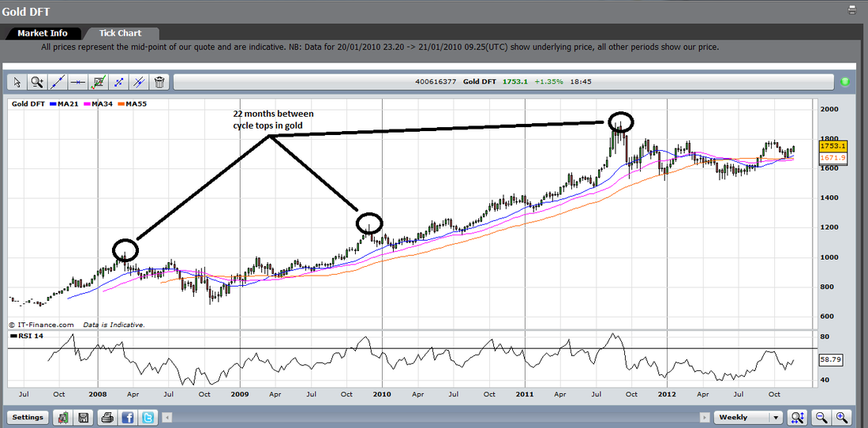The width and height of the screenshot is (868, 428).
Task: Click the Gold DFT 1753.1 quote bar
Action: point(503,82)
